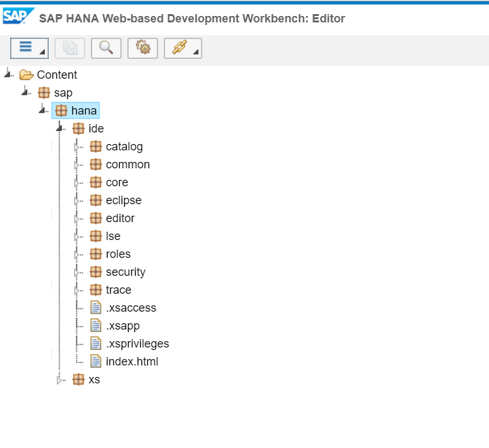Open the .xsprivileges file name
The image size is (489, 448).
coord(138,344)
